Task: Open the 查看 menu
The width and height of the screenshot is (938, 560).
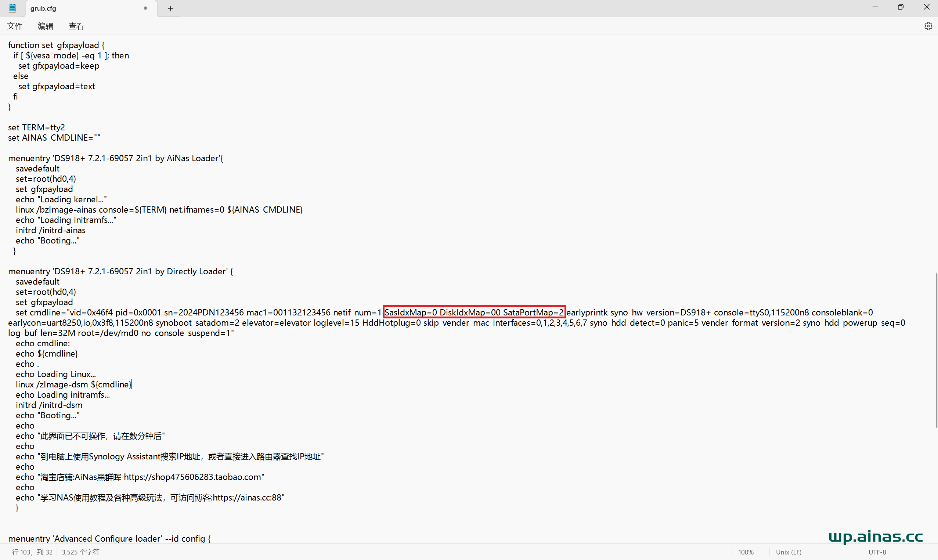Action: (76, 26)
